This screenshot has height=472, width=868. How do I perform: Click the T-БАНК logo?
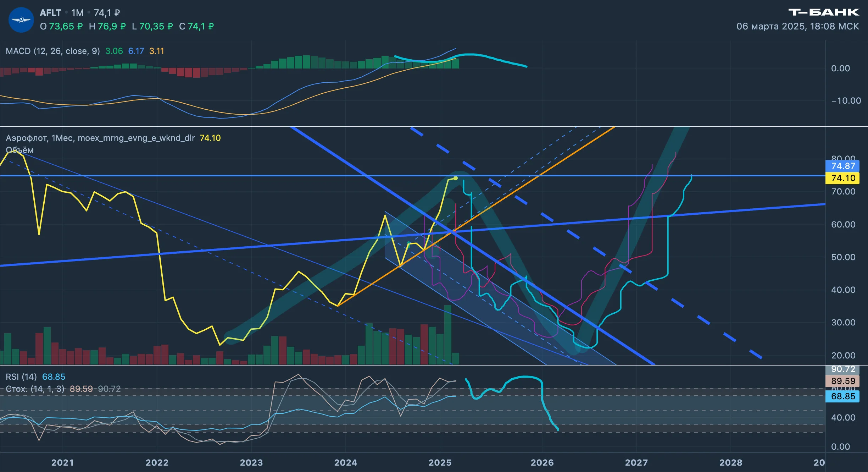823,12
